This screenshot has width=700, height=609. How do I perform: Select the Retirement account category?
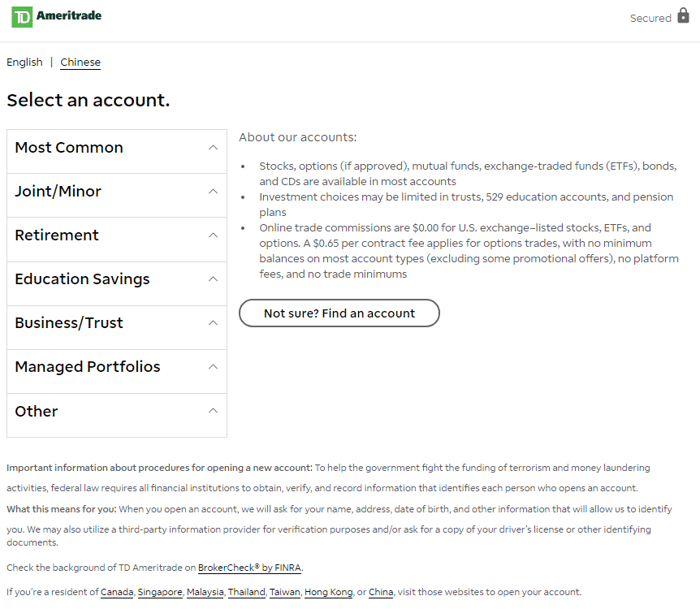(117, 240)
